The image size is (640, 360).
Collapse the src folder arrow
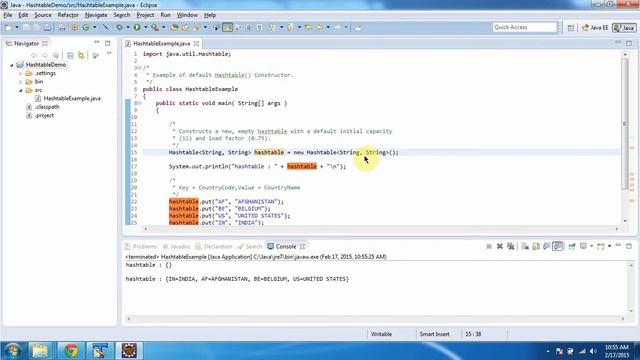tap(20, 90)
